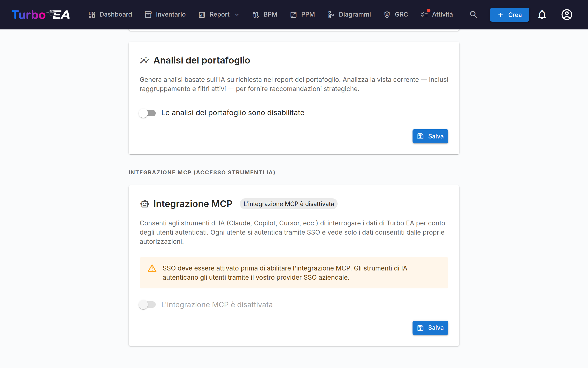The width and height of the screenshot is (588, 368).
Task: Enable portfolio analysis toggle switch
Action: tap(147, 113)
